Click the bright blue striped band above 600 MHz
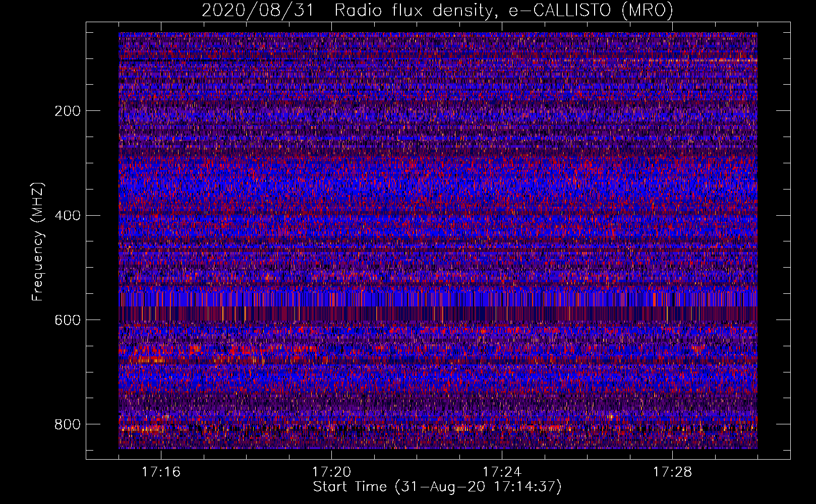This screenshot has width=816, height=504. tap(438, 298)
